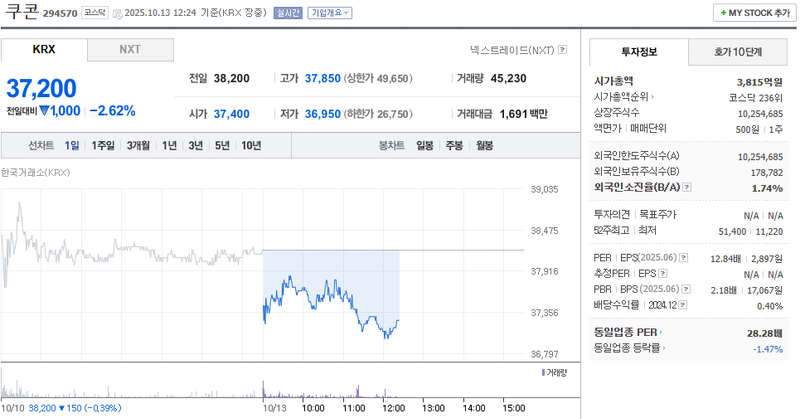The height and width of the screenshot is (419, 800).
Task: Select the 10년 line chart period
Action: 251,146
